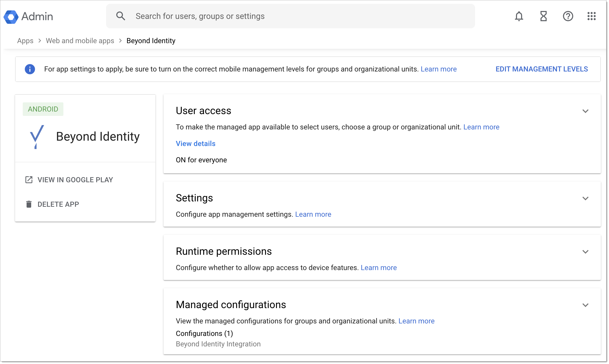Open Web and mobile apps breadcrumb
Viewport: 609px width, 364px height.
click(x=80, y=41)
